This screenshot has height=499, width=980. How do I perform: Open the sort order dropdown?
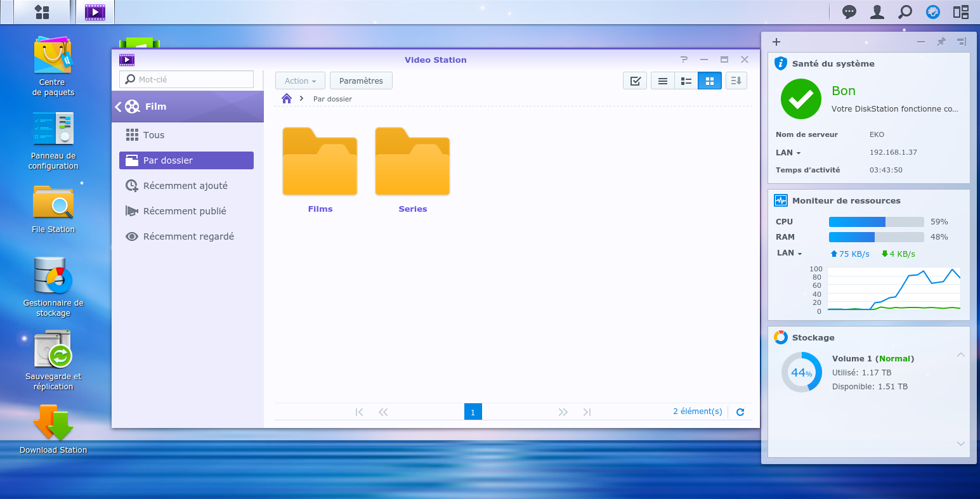pos(736,81)
